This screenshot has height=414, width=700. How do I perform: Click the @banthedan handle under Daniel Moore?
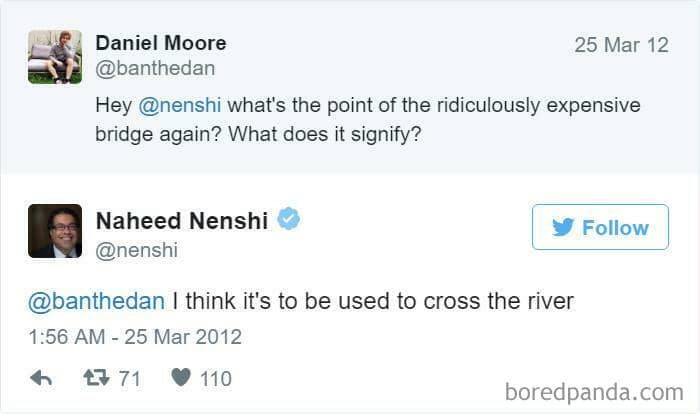click(155, 68)
